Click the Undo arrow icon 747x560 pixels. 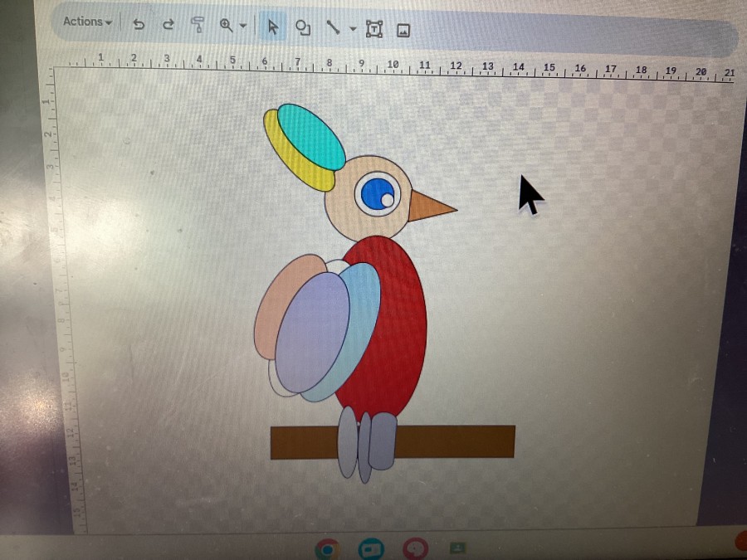[x=139, y=25]
